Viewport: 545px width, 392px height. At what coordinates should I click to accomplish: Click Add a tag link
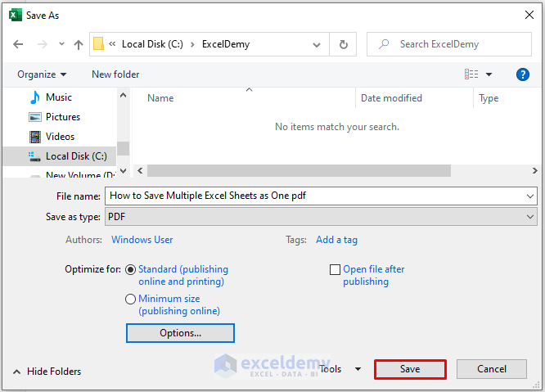pos(336,240)
